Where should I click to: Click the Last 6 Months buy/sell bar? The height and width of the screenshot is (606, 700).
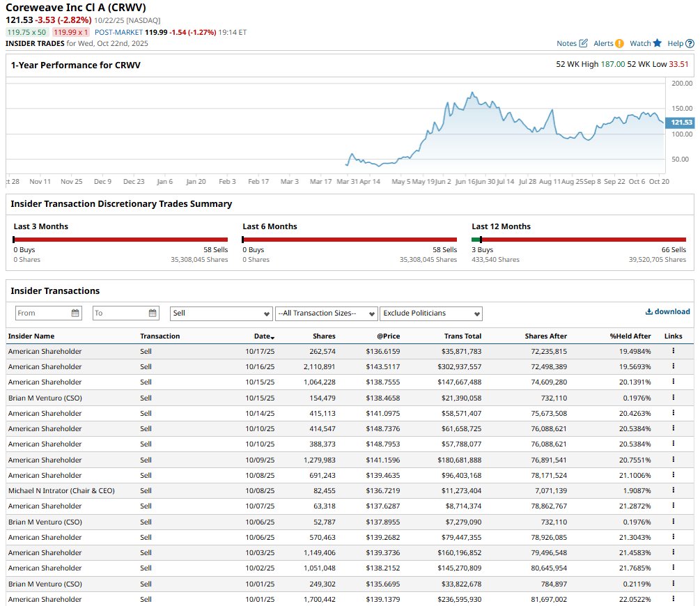(x=350, y=240)
